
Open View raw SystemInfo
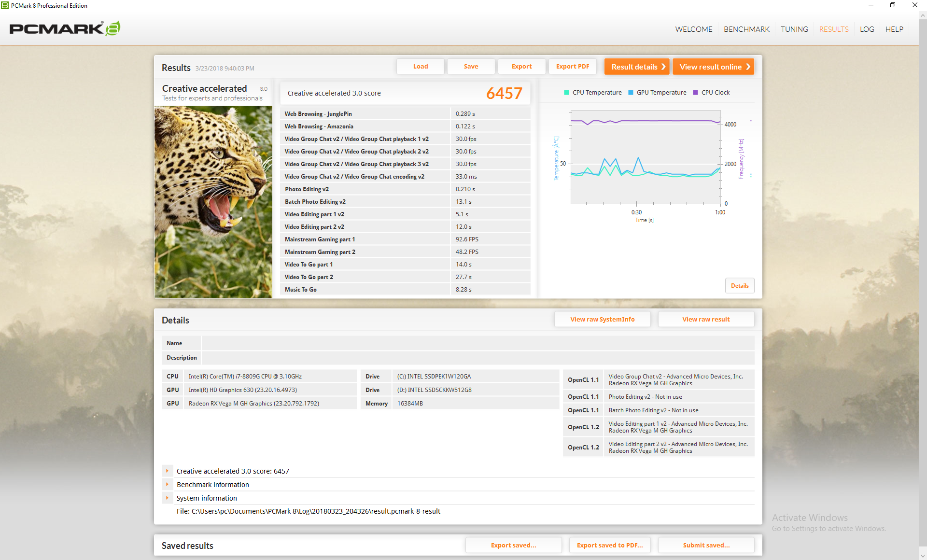pyautogui.click(x=602, y=319)
